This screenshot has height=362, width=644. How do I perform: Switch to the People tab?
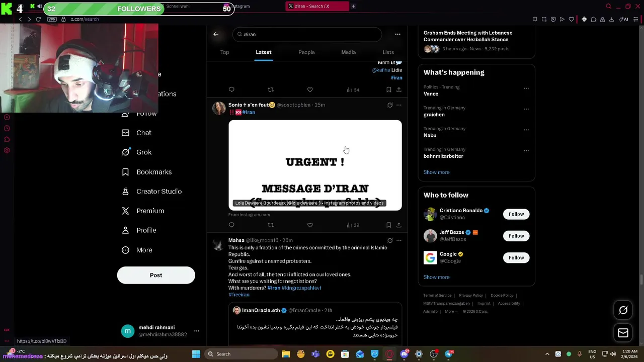pyautogui.click(x=306, y=52)
